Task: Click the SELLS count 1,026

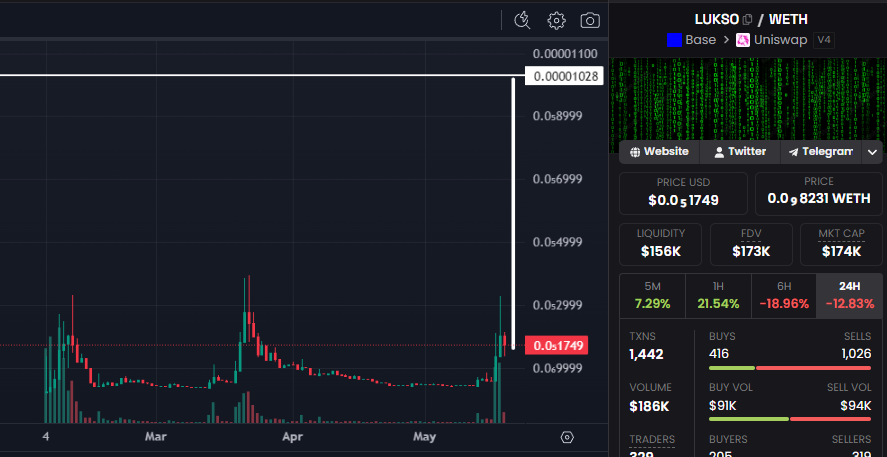Action: coord(856,354)
